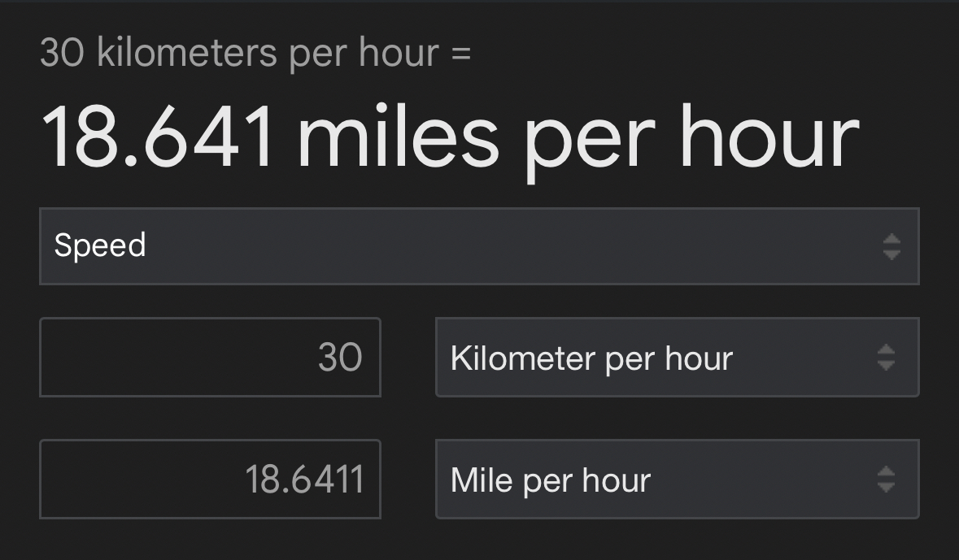The width and height of the screenshot is (959, 560).
Task: Click the "30 kilometers per hour =" caption
Action: (255, 54)
